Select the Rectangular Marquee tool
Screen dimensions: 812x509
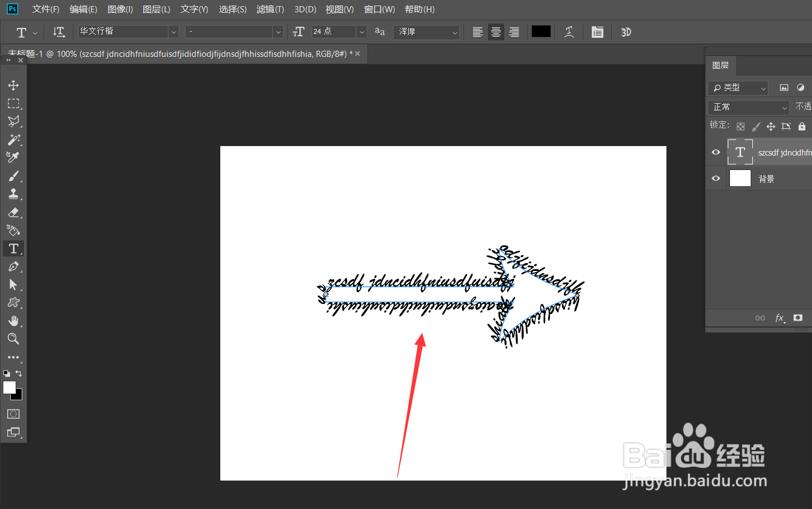tap(13, 103)
